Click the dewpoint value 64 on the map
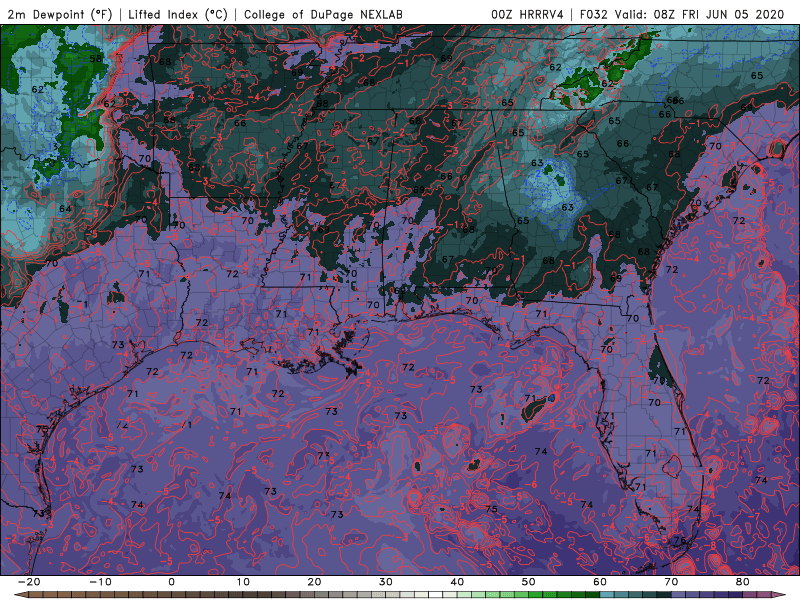The height and width of the screenshot is (600, 800). click(x=65, y=209)
